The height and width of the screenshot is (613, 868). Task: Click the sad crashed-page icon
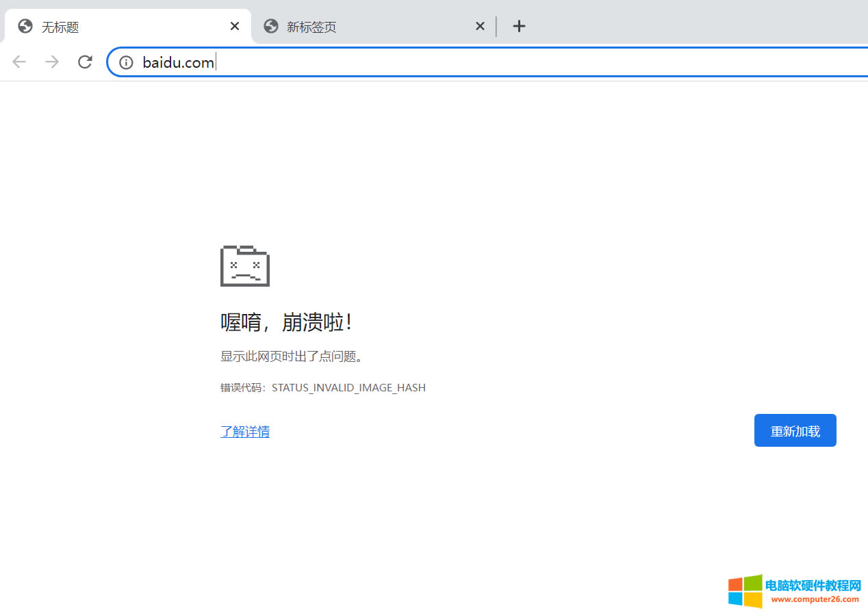244,265
